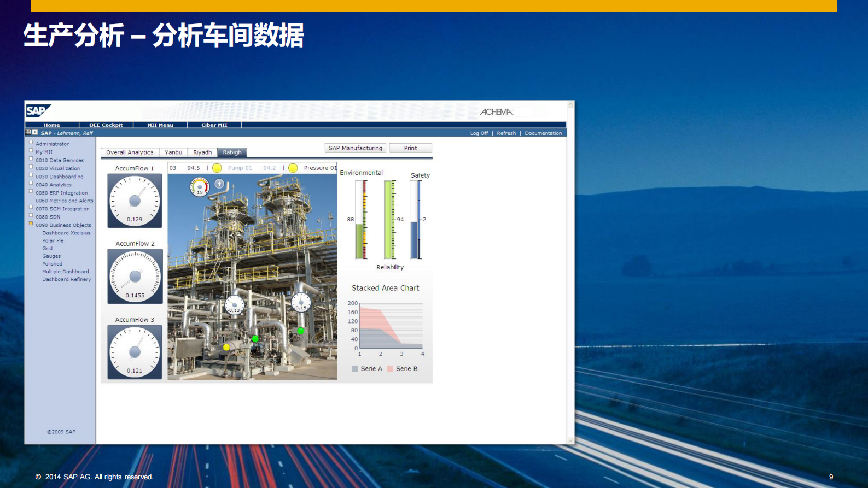Click the Reliability vertical gauge bar
The width and height of the screenshot is (868, 488).
[x=389, y=220]
